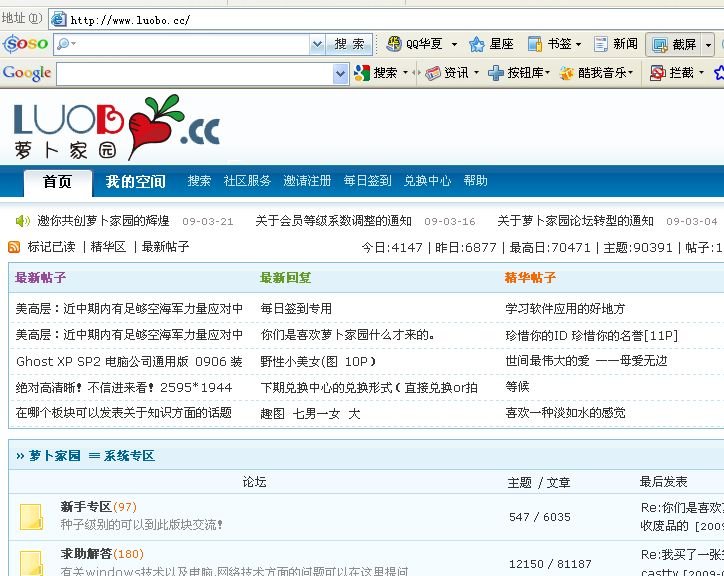Open post 在哪个板块可以发表关于知识方面的话题

124,412
